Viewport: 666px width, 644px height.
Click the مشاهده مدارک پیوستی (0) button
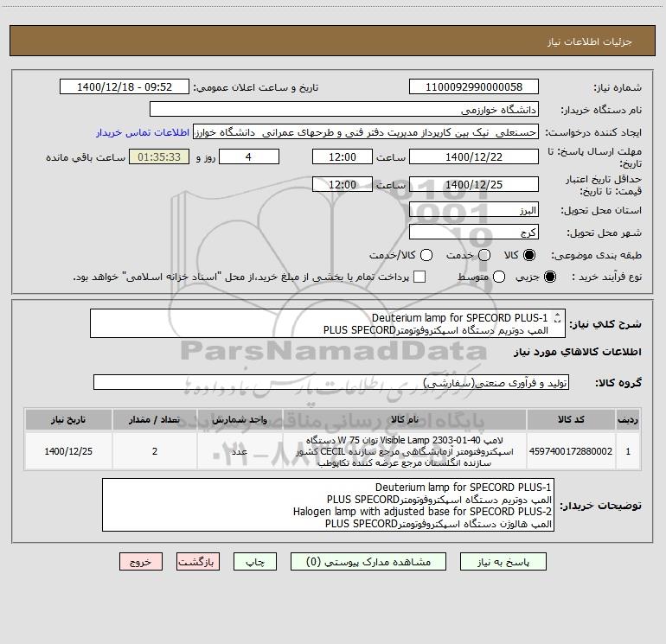368,562
